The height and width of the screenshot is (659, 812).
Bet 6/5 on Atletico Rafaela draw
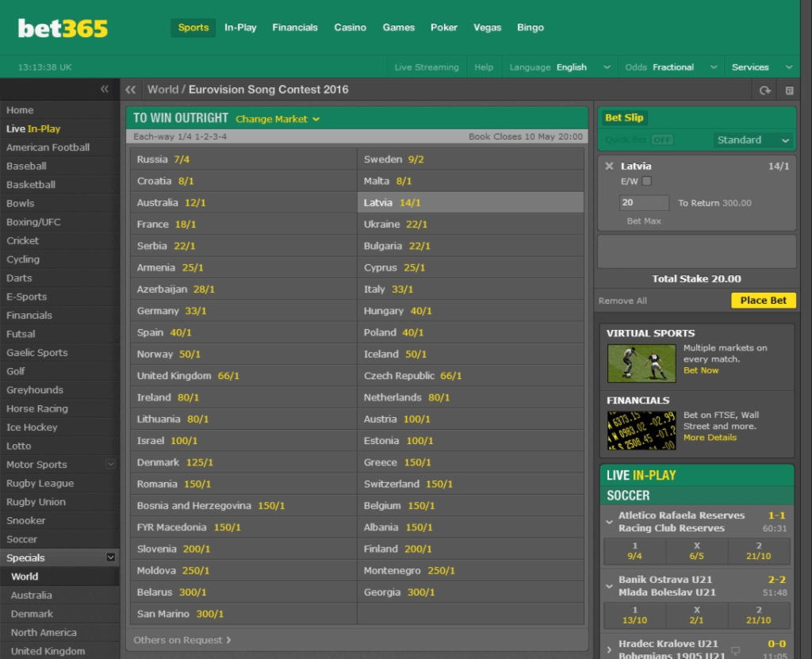click(696, 551)
